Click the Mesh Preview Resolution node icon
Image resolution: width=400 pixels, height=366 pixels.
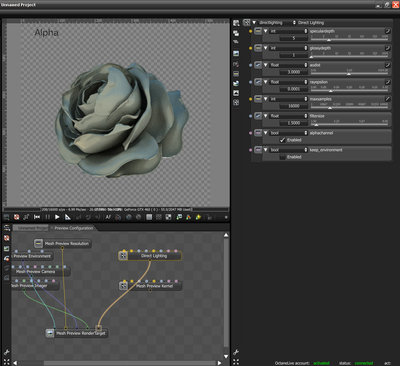39,243
